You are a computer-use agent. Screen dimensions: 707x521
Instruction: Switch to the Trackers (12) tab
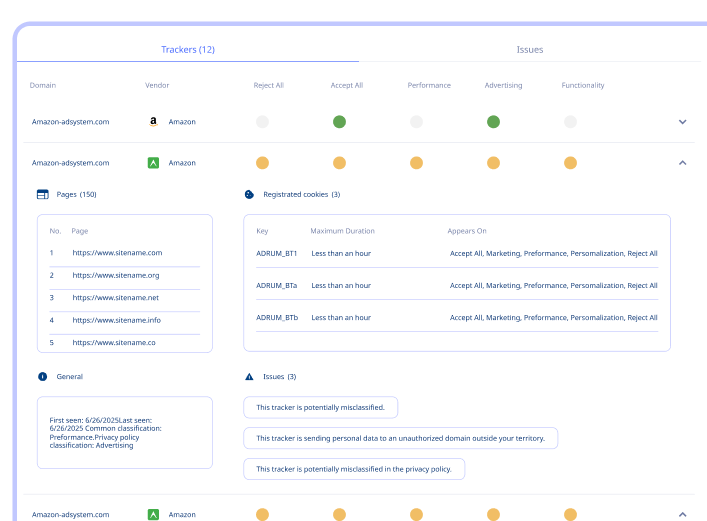coord(188,49)
